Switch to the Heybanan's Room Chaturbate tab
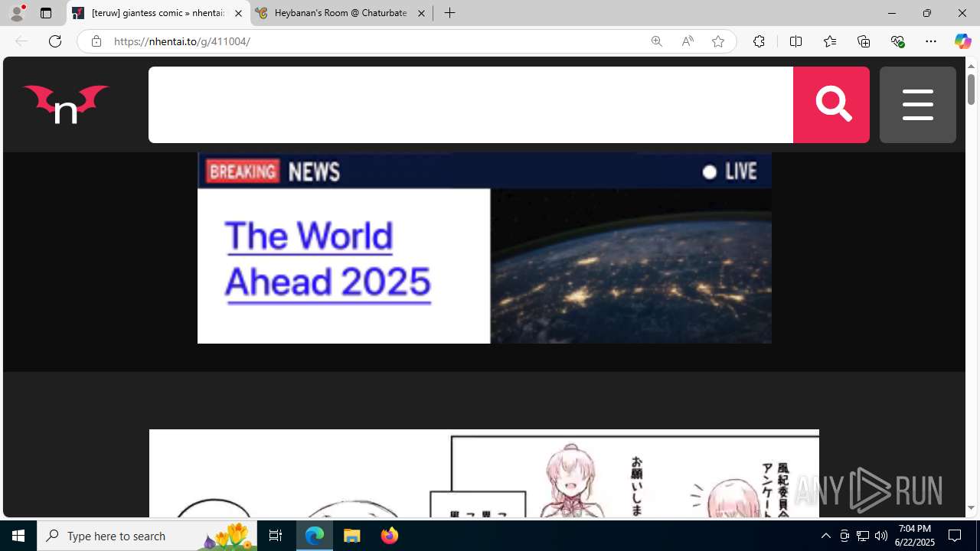Viewport: 980px width, 551px height. pos(341,13)
